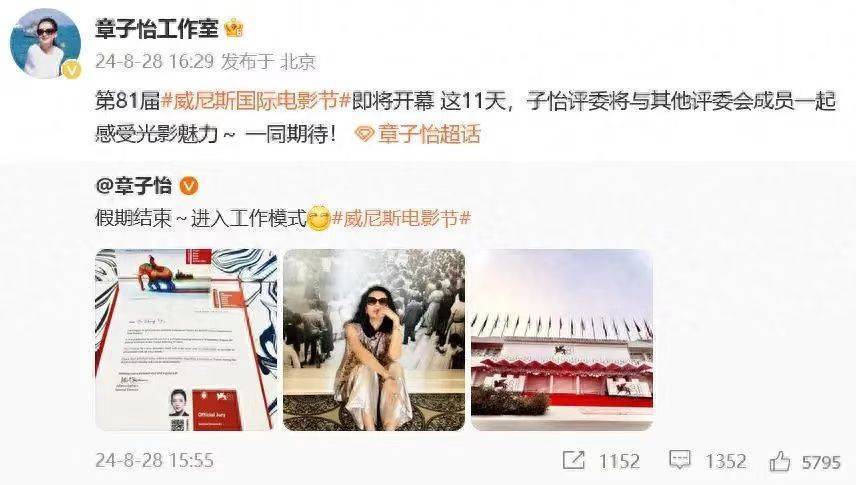Click the diamond super-topic icon
Viewport: 856px width, 485px height.
pyautogui.click(x=364, y=133)
